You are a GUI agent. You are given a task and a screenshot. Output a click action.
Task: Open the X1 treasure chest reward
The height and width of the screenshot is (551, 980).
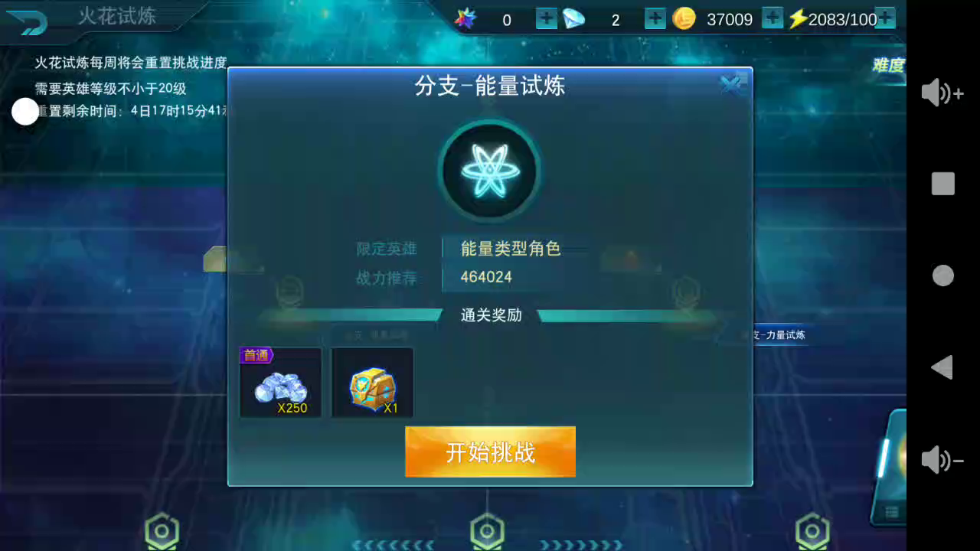(373, 383)
